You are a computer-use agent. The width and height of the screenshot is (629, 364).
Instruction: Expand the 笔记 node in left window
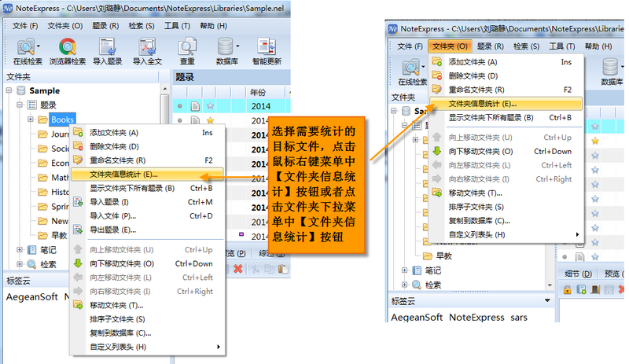[19, 250]
